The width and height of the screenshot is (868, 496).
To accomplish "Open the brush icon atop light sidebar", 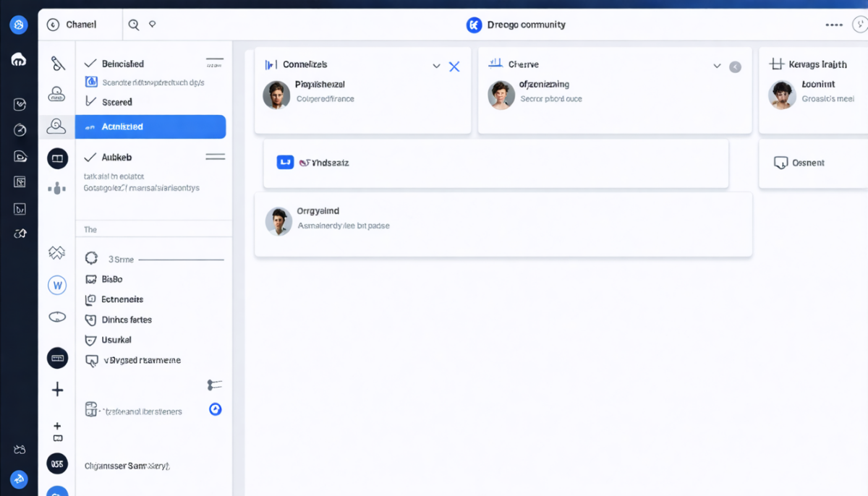I will [x=58, y=63].
